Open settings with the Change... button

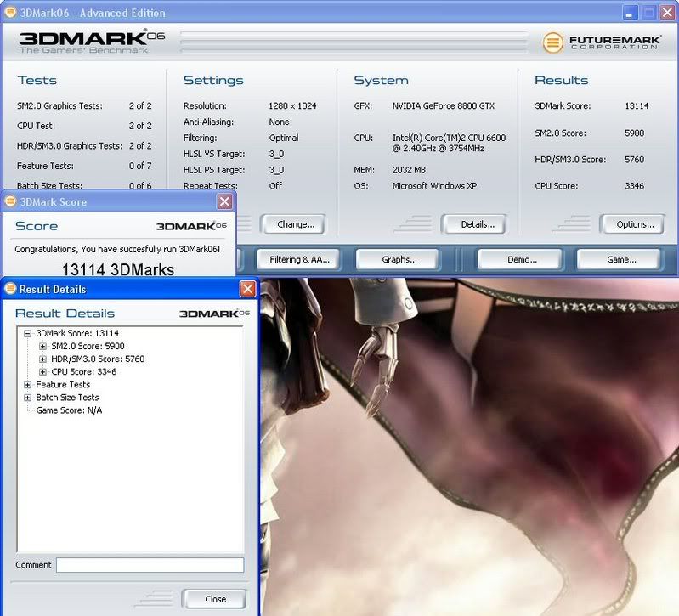click(x=295, y=224)
